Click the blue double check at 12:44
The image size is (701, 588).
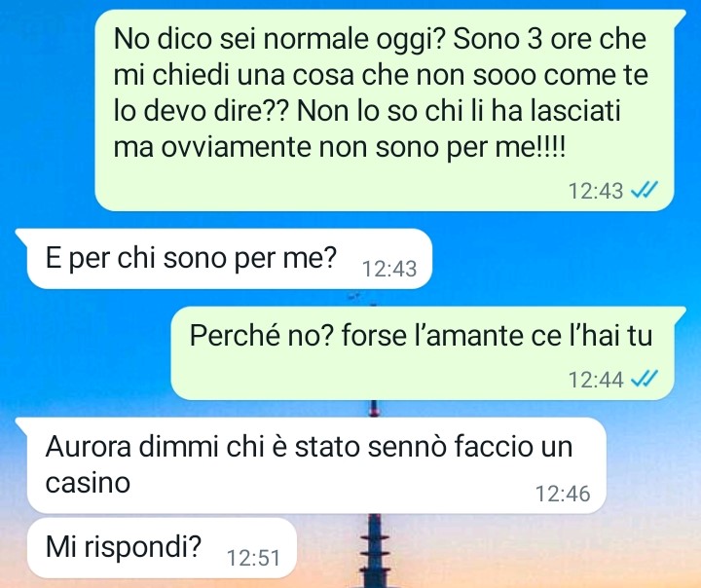[644, 380]
